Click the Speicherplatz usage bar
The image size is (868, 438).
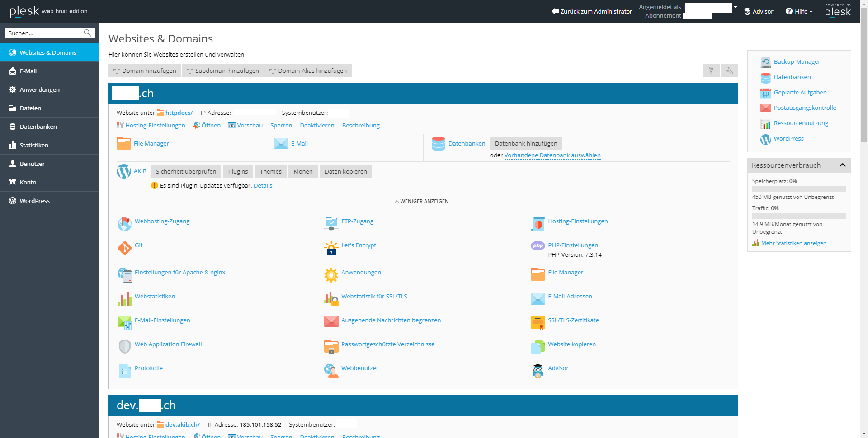(x=799, y=189)
